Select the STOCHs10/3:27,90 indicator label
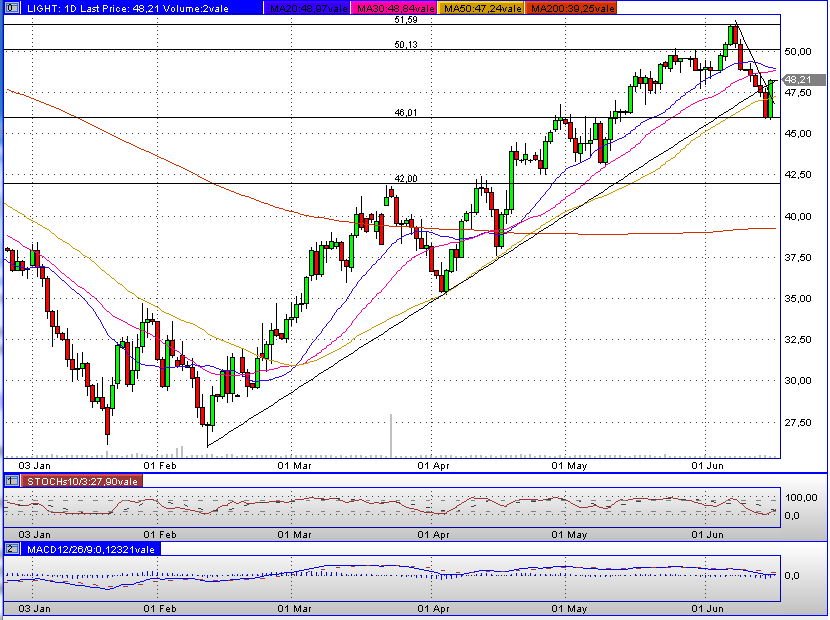The width and height of the screenshot is (830, 620). (x=82, y=481)
